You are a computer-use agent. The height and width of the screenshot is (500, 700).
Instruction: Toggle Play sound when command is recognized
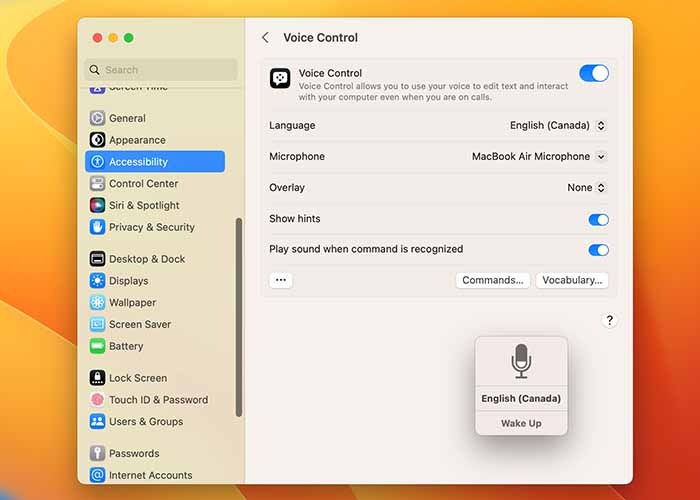point(598,250)
